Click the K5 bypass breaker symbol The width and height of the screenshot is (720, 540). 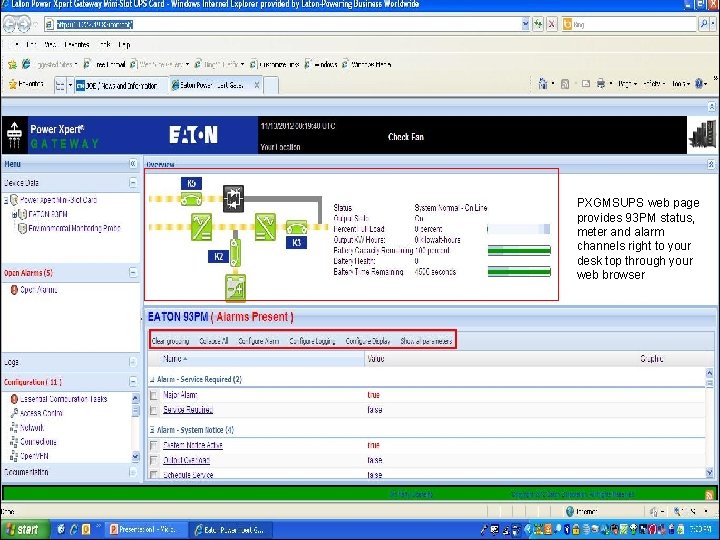pos(191,198)
